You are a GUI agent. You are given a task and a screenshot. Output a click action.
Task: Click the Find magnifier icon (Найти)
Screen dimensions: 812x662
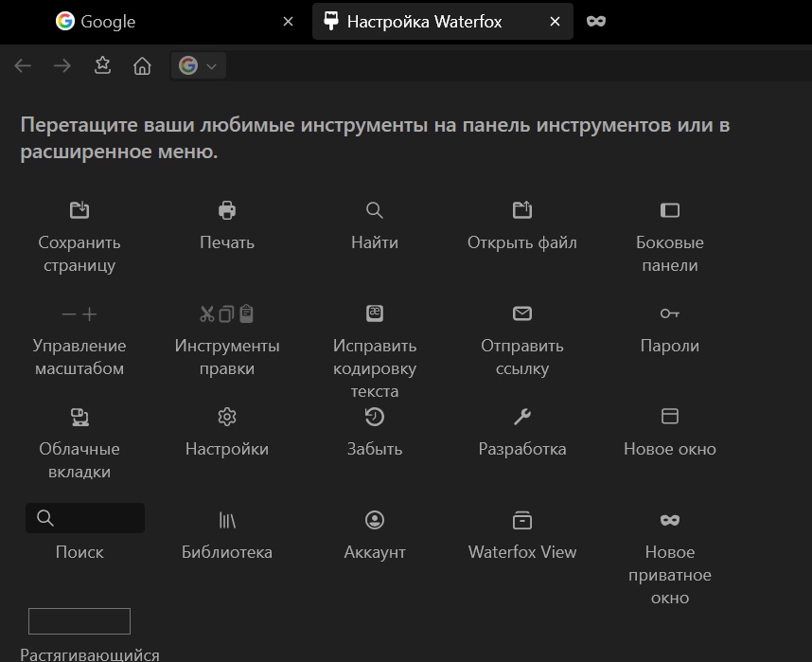pyautogui.click(x=375, y=210)
